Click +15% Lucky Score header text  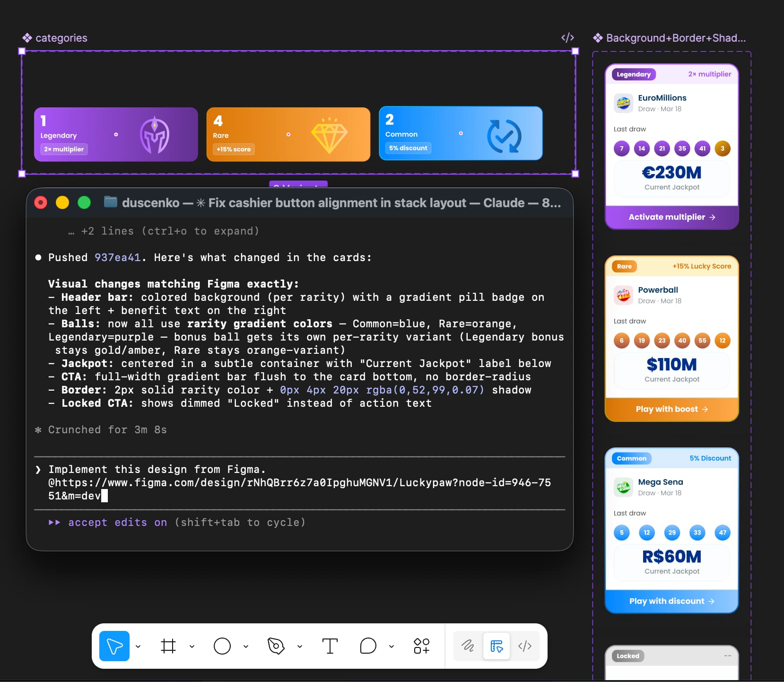click(702, 266)
